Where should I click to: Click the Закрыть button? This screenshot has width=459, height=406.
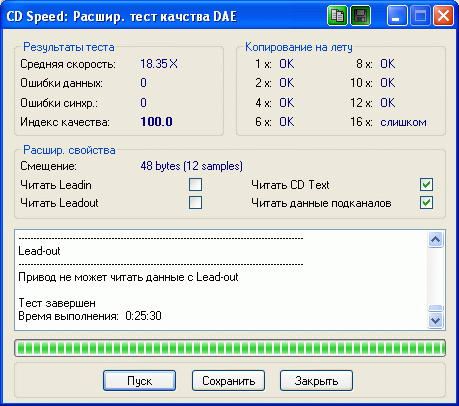pyautogui.click(x=316, y=380)
